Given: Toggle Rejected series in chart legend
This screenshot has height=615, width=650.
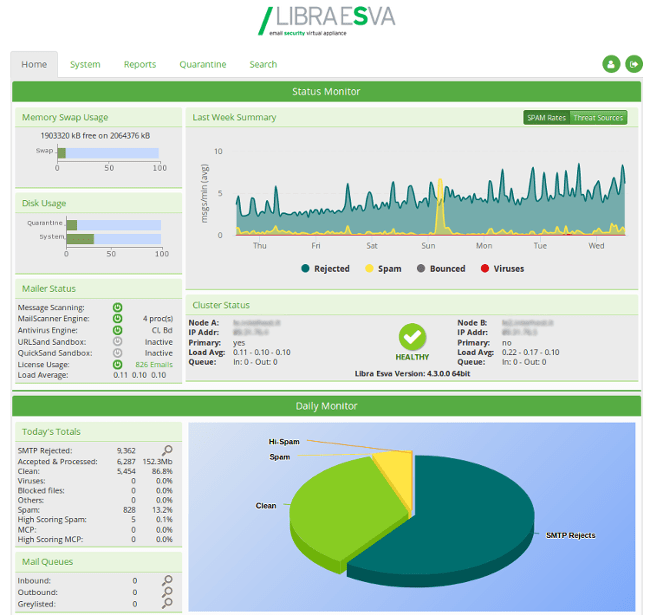Looking at the screenshot, I should pyautogui.click(x=325, y=269).
